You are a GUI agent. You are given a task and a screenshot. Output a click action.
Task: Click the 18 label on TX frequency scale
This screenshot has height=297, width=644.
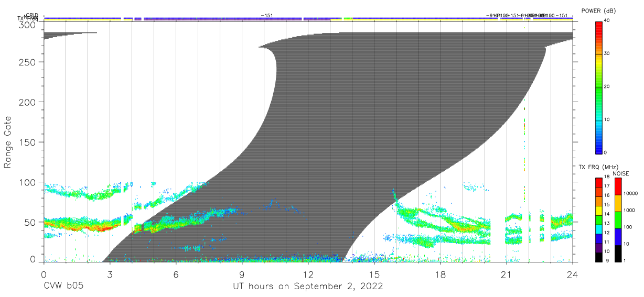coord(606,177)
